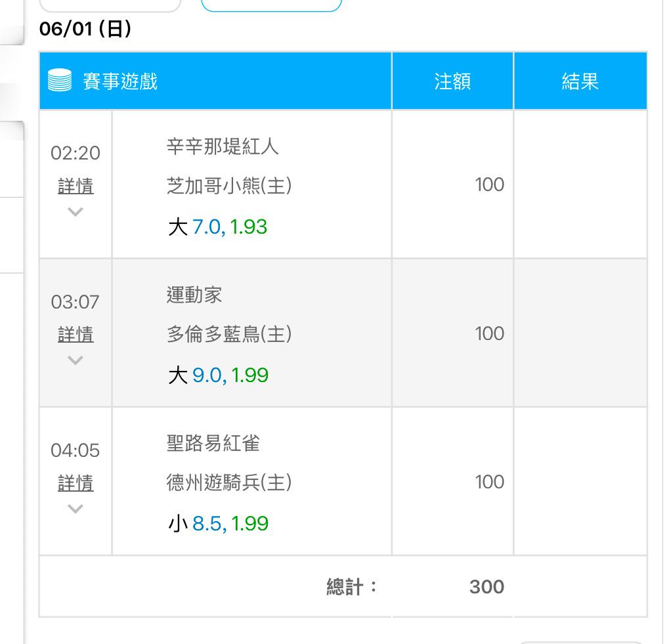Click team name 多倫多藍鳥(主)
671x644 pixels.
(x=229, y=333)
